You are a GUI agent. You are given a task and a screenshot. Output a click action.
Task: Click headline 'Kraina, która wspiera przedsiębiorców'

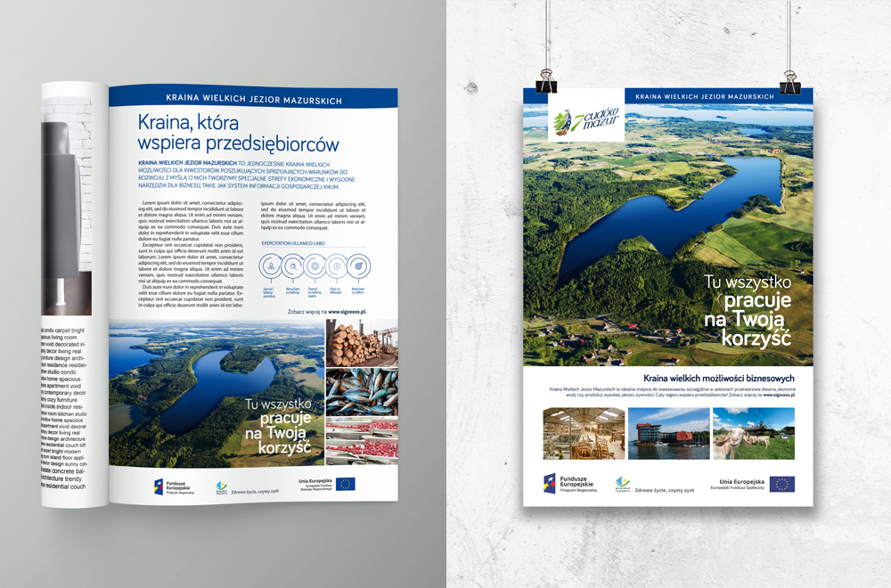(x=238, y=133)
